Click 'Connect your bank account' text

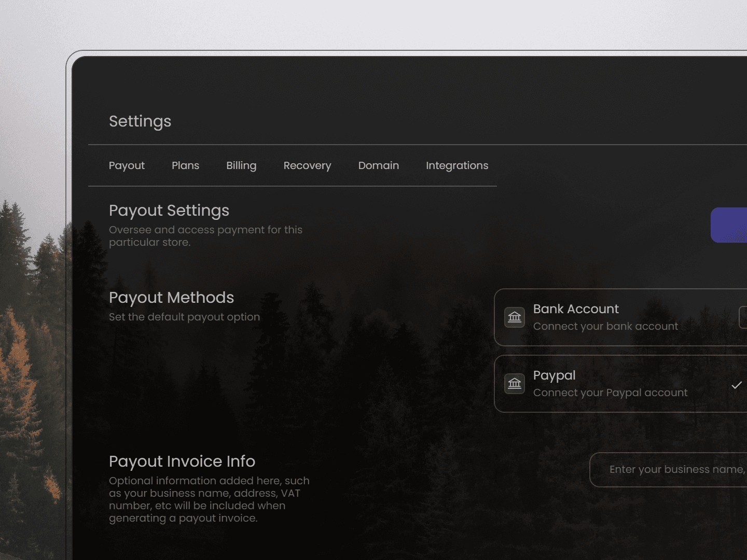point(605,326)
